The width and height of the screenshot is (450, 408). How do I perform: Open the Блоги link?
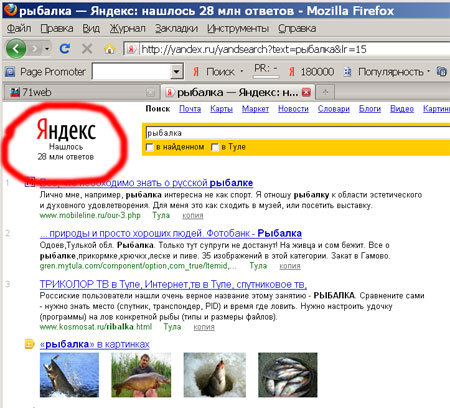(x=370, y=109)
